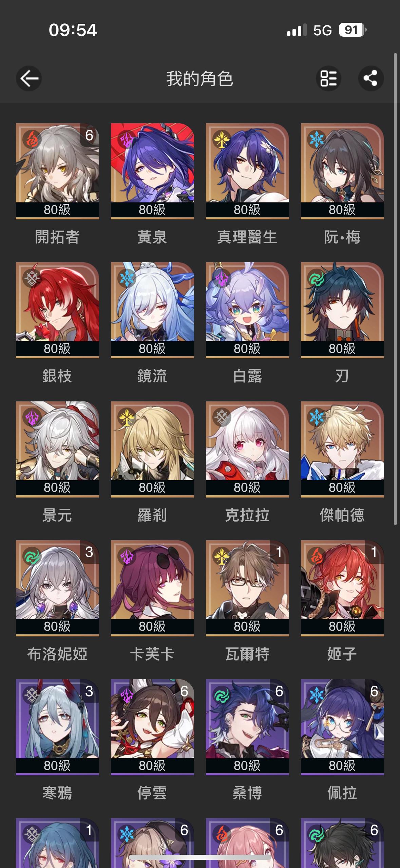Click eidolon level 6 badge on 停雲
400x868 pixels.
[x=184, y=691]
